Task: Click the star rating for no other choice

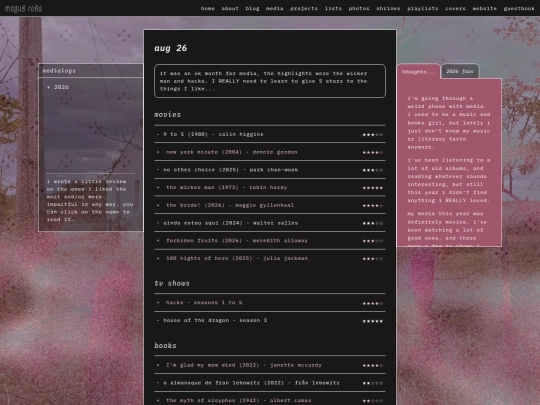Action: click(x=373, y=170)
